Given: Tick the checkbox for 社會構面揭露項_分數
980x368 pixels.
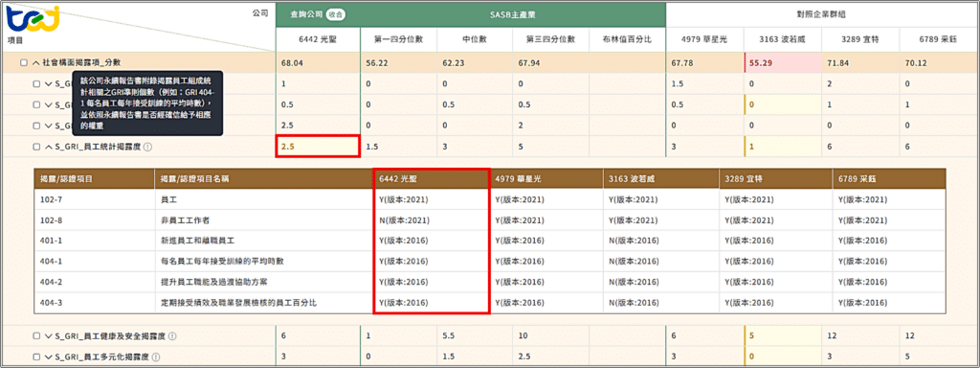Looking at the screenshot, I should coord(24,62).
